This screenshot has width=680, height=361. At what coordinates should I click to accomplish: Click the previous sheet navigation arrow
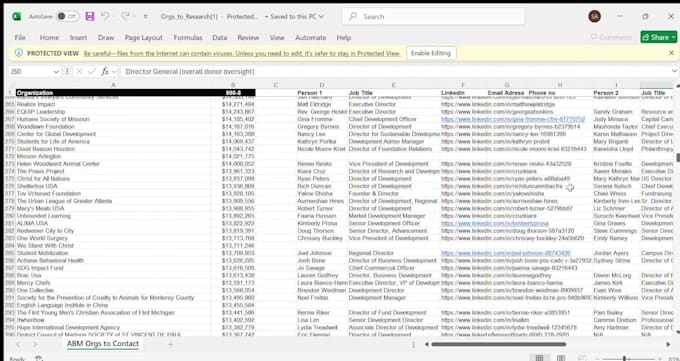coord(18,344)
